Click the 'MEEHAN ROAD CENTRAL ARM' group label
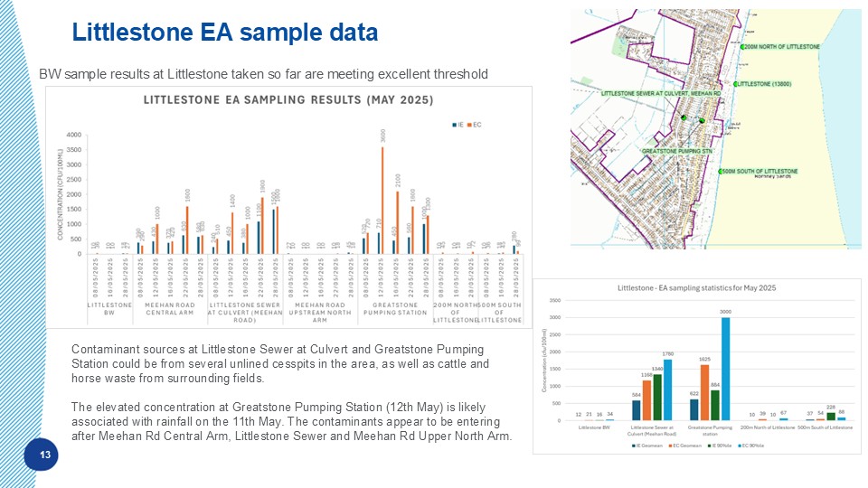 [x=170, y=309]
